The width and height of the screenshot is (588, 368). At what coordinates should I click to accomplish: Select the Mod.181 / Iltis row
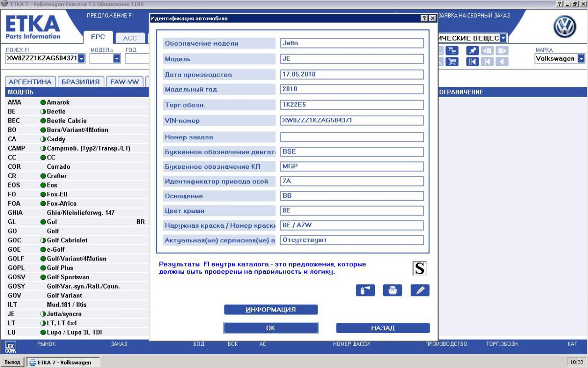click(x=76, y=305)
